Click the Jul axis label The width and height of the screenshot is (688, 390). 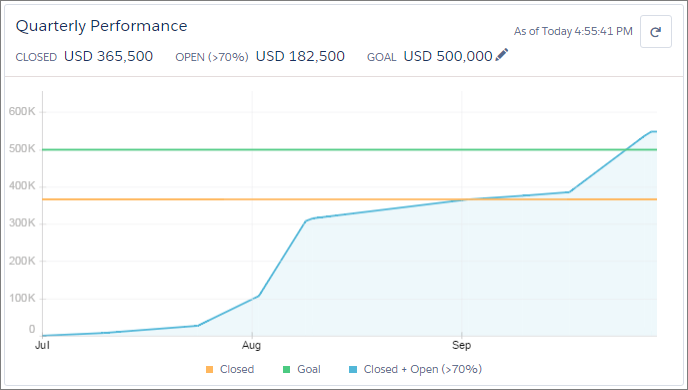click(x=42, y=346)
